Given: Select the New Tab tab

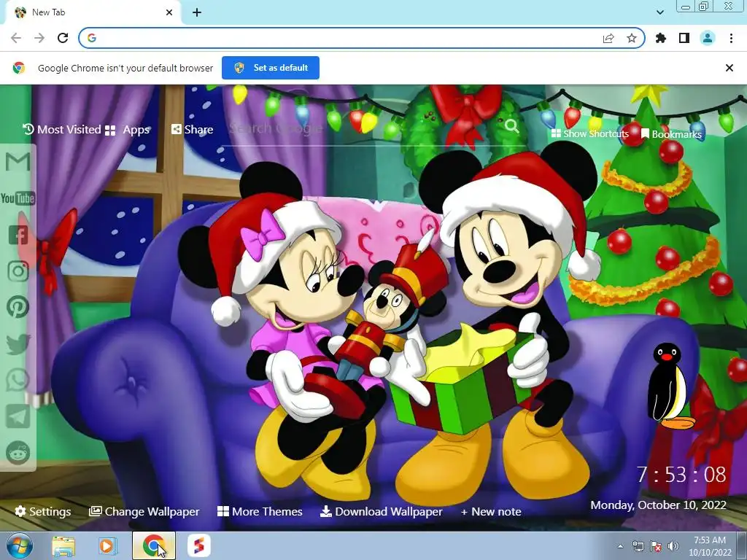Looking at the screenshot, I should pos(93,12).
